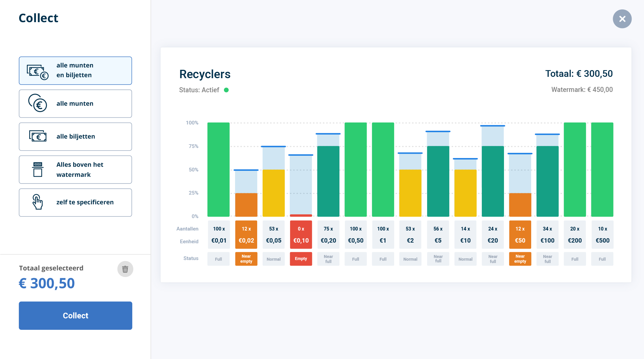Viewport: 644px width, 359px height.
Task: Select the orange €0,02 denomination tile
Action: pos(246,235)
